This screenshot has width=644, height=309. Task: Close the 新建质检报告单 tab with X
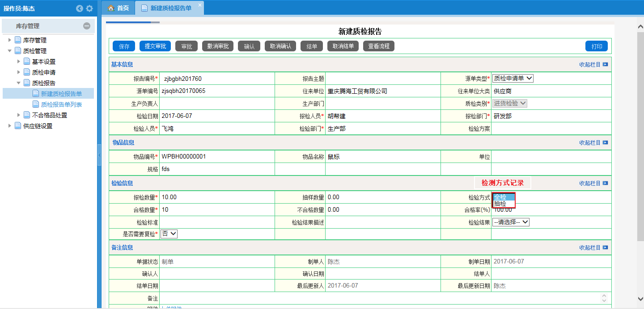click(x=200, y=5)
